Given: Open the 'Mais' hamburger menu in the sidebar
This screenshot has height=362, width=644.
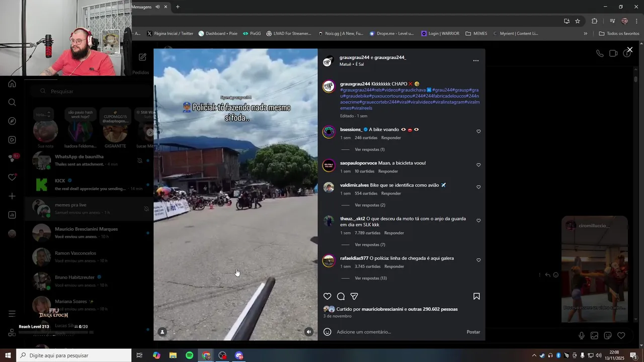Looking at the screenshot, I should point(12,314).
